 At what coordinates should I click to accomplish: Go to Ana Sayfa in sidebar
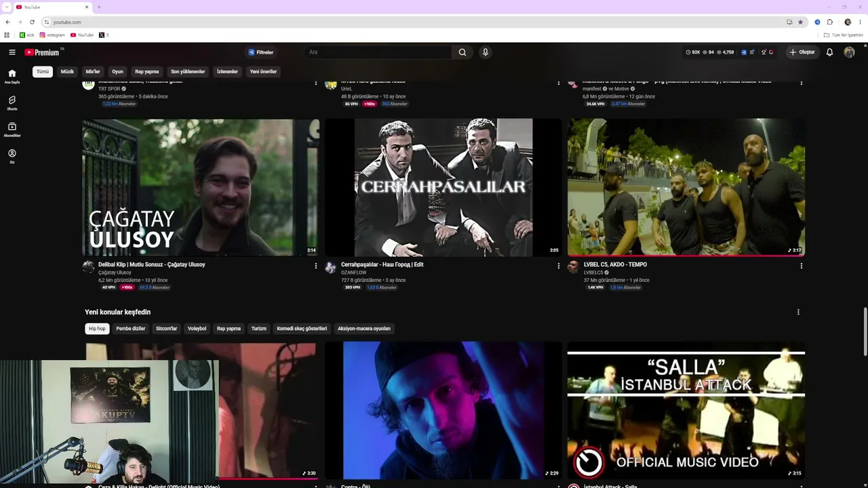[12, 76]
